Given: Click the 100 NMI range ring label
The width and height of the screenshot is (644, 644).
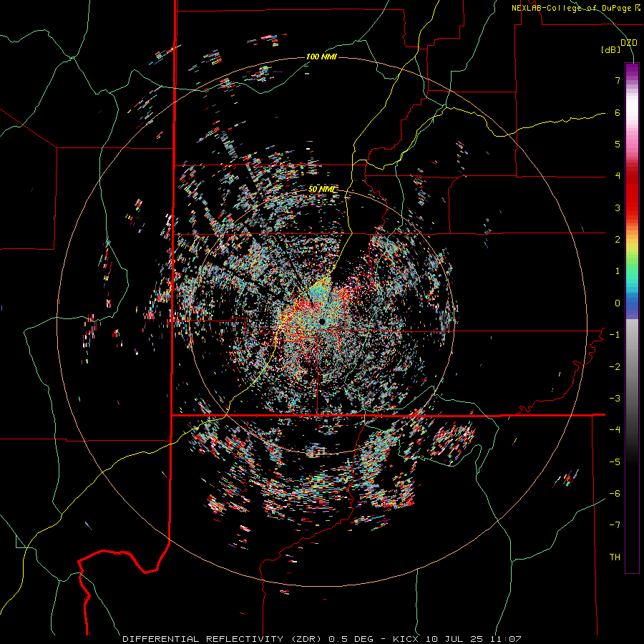Looking at the screenshot, I should [321, 57].
